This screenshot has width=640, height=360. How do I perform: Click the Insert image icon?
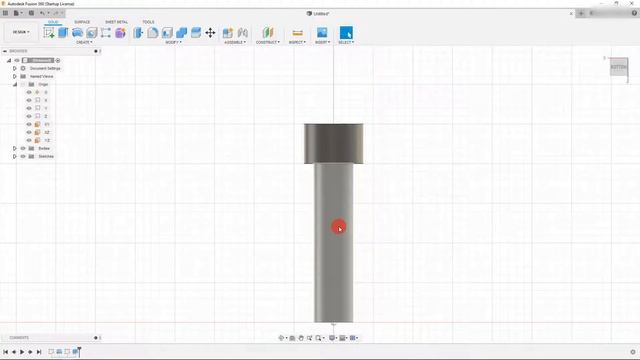tap(322, 33)
